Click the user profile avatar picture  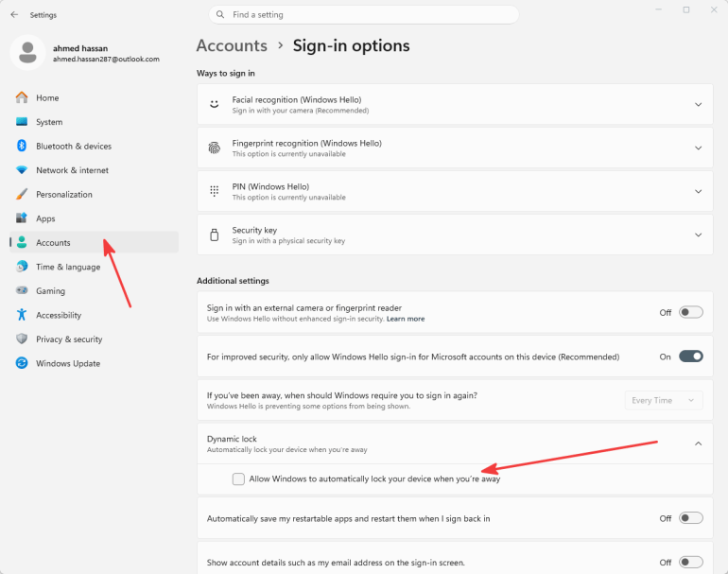coord(27,52)
